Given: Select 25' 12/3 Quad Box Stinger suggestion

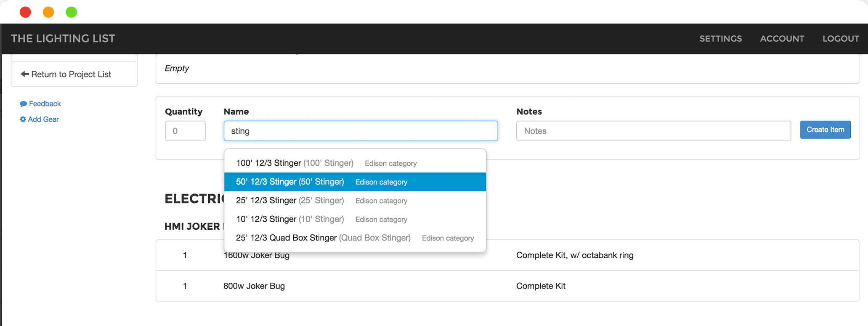Looking at the screenshot, I should coord(355,238).
